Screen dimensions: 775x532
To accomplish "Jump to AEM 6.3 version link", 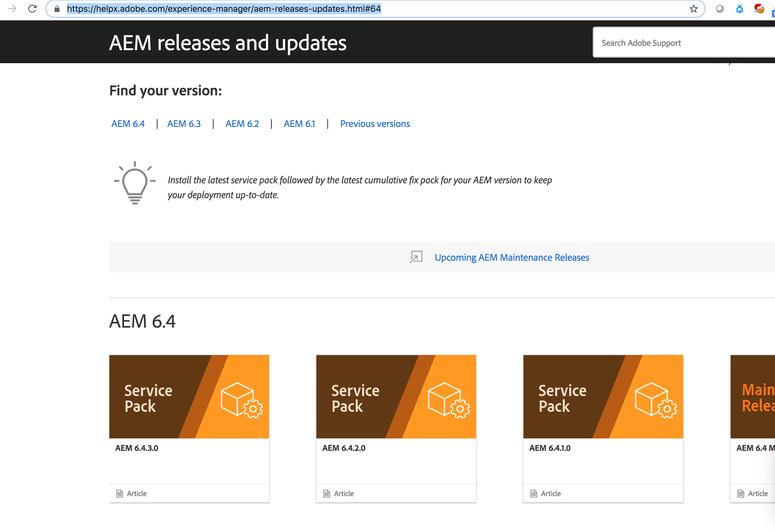I will (x=184, y=124).
